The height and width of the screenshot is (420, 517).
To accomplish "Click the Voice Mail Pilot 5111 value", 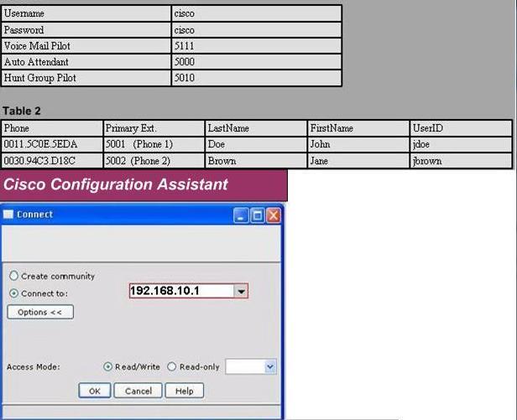I will click(257, 46).
